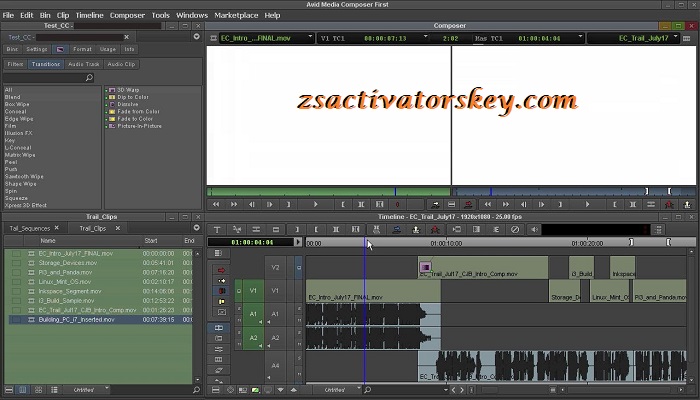Click the audio speaker icon in timeline toolbar

[534, 229]
